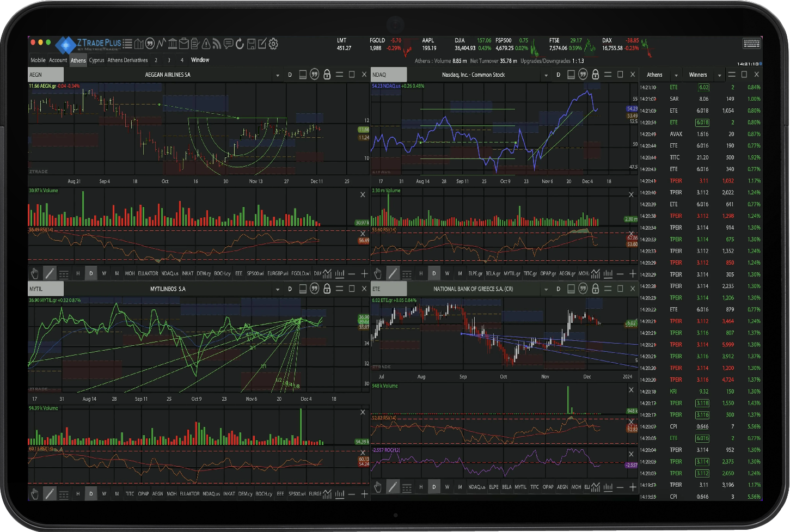790x532 pixels.
Task: Click the edit pencil icon in the main toolbar
Action: [x=262, y=44]
